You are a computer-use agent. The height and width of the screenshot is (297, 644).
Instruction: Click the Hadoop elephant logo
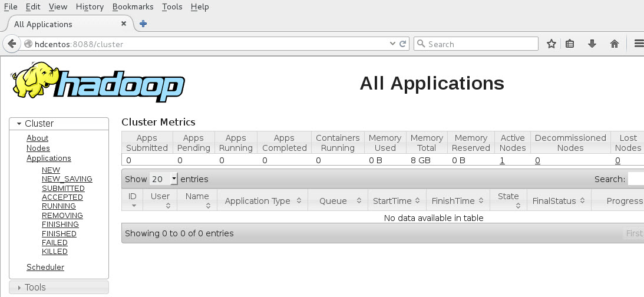(98, 82)
